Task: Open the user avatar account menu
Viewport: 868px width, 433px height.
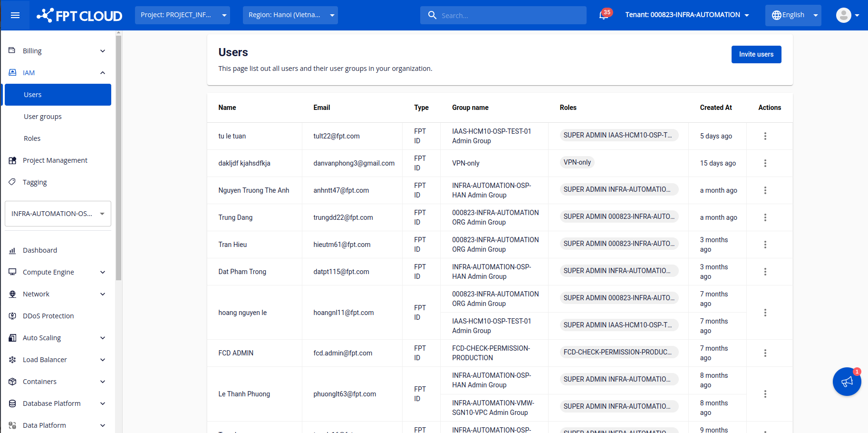Action: tap(847, 15)
